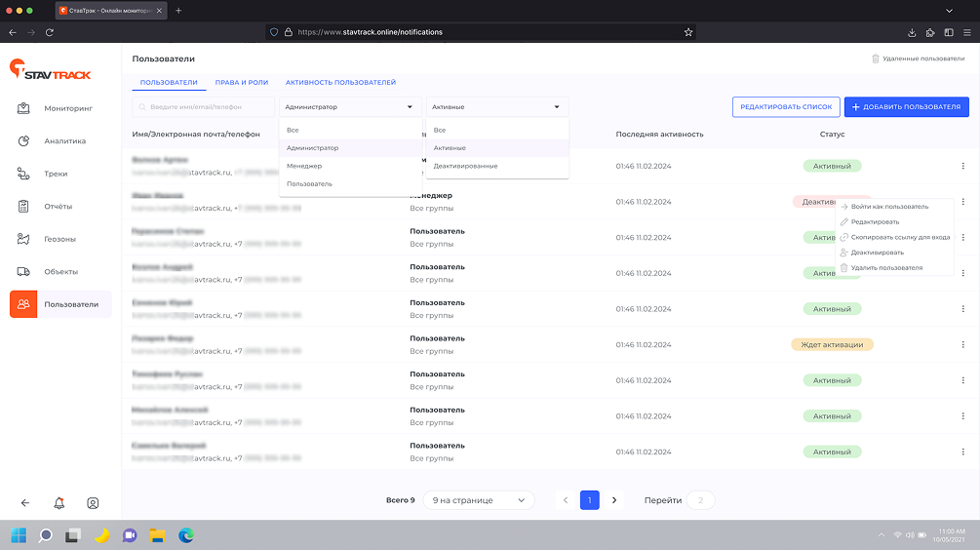The width and height of the screenshot is (980, 550).
Task: Click the Добавить пользователя button
Action: (x=906, y=107)
